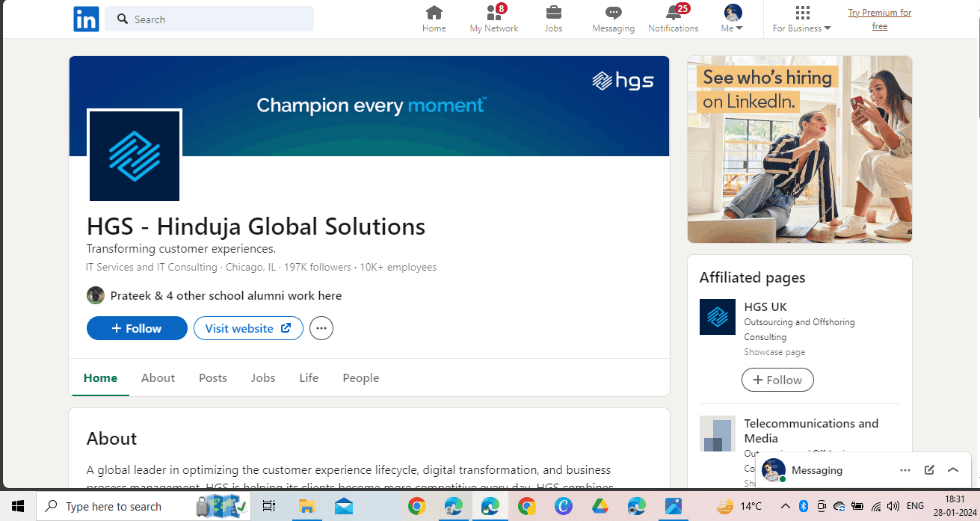980x521 pixels.
Task: Expand the Me dropdown chevron
Action: coord(741,28)
